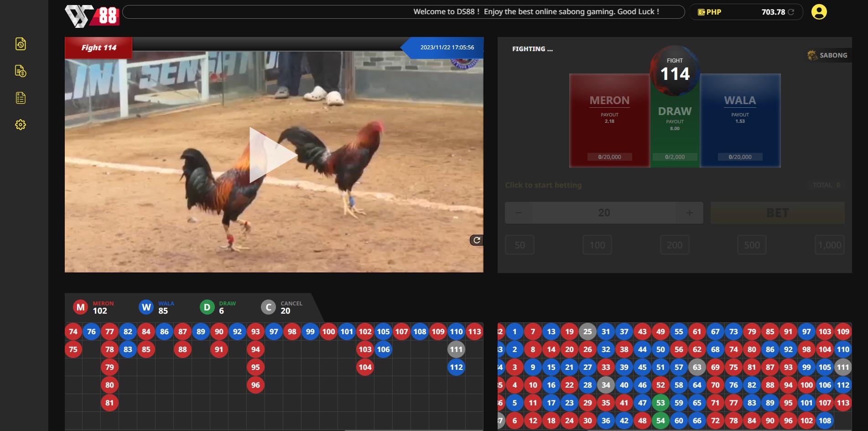The width and height of the screenshot is (868, 431).
Task: Click the bet amount input field
Action: pyautogui.click(x=604, y=213)
